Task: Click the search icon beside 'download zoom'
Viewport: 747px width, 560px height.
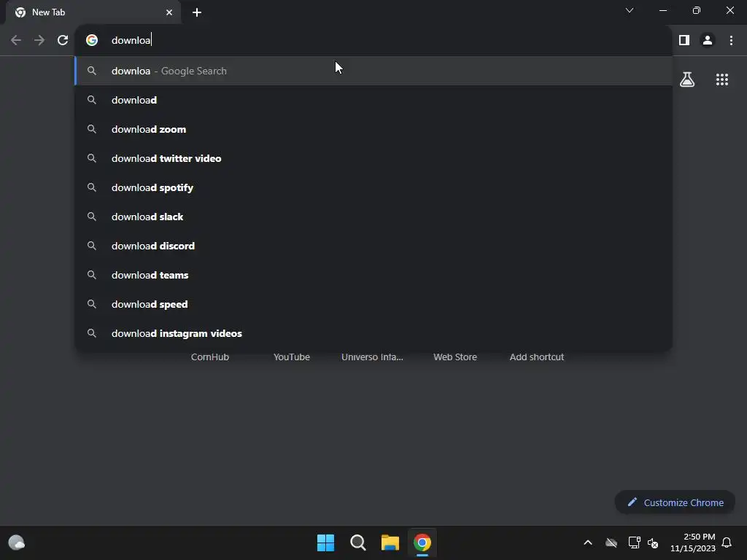Action: (x=92, y=129)
